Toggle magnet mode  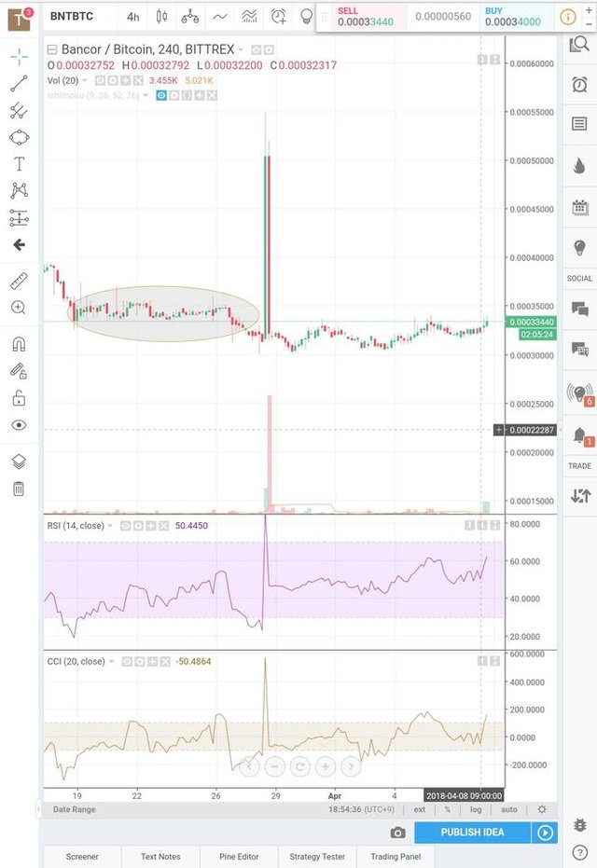(19, 344)
